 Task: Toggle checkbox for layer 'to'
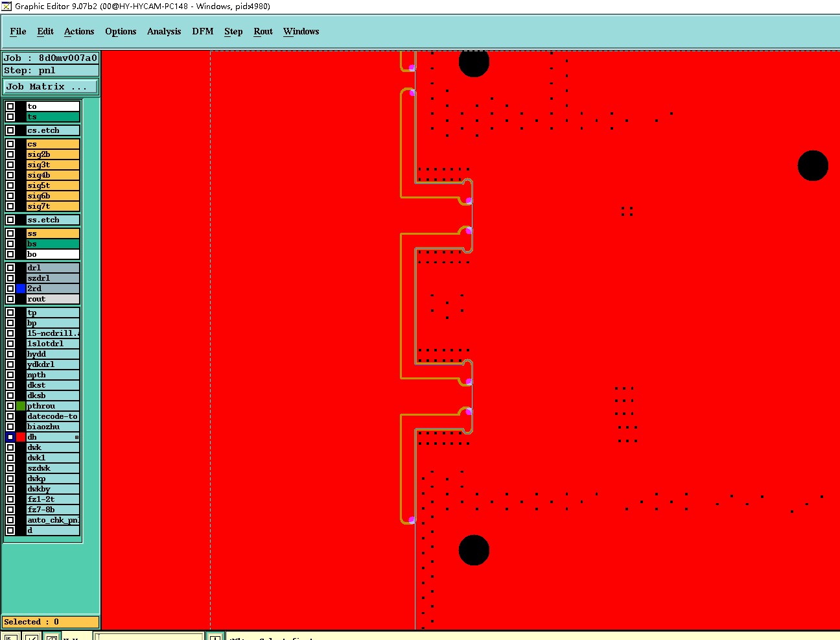10,106
